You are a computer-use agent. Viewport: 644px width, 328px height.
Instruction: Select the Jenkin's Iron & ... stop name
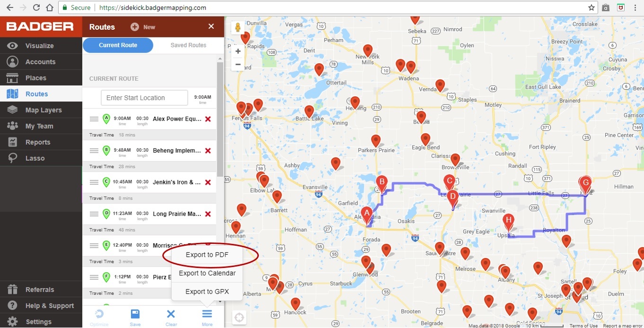(x=177, y=182)
